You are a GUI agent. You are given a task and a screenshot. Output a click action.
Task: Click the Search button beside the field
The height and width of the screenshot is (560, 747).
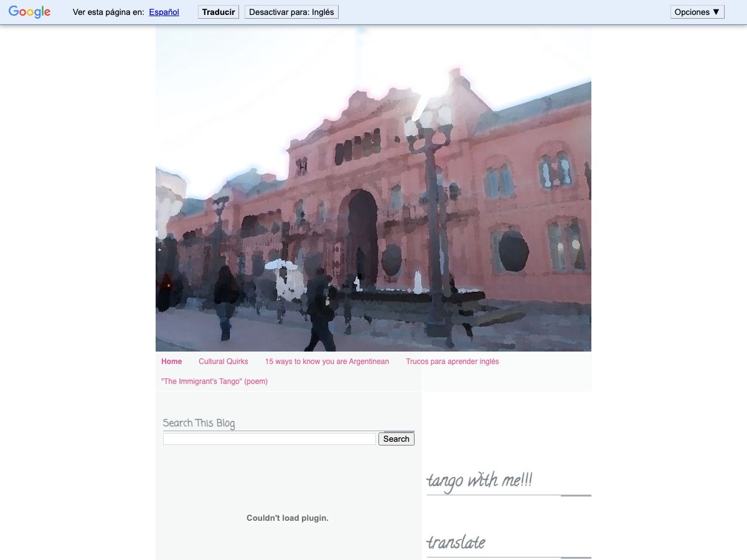click(396, 439)
